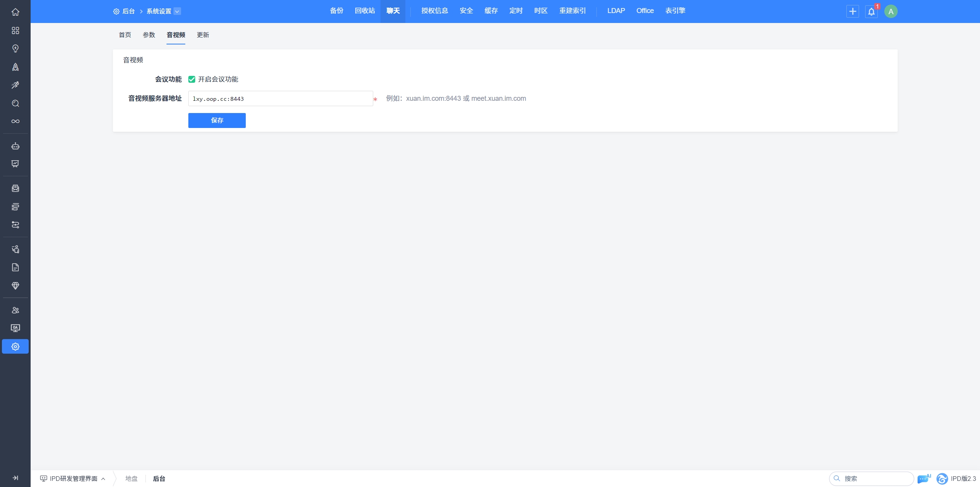980x487 pixels.
Task: Click the diamond sidebar icon
Action: [15, 286]
